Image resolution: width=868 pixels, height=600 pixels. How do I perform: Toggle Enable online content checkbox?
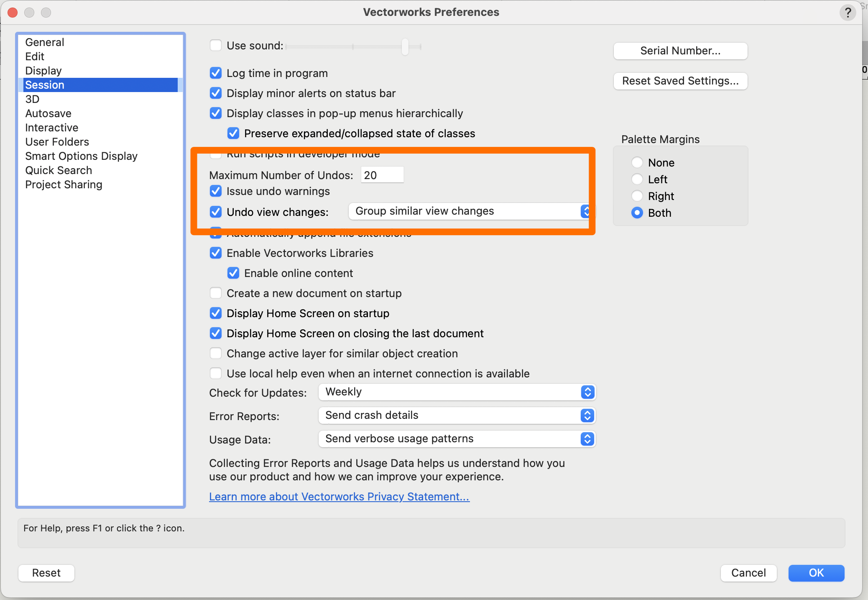click(233, 273)
